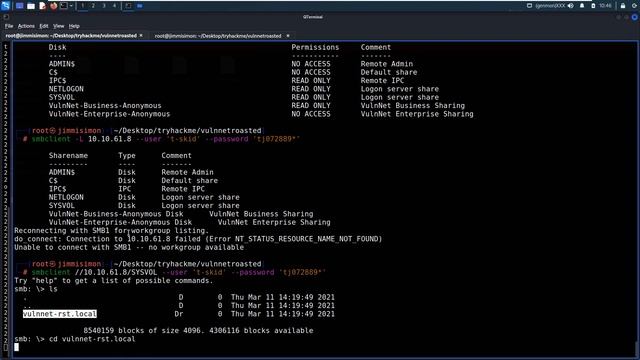Click the IPC$ READ ONLY row
The width and height of the screenshot is (640, 360).
point(226,81)
